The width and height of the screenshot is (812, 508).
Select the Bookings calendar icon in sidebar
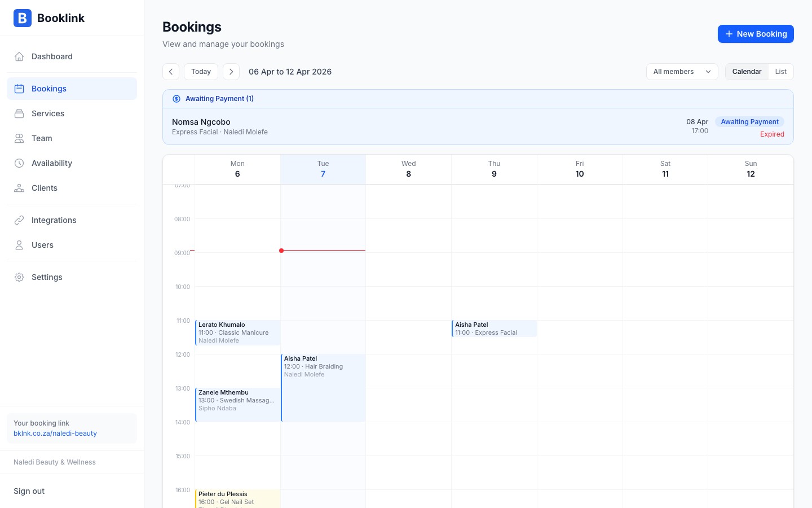(19, 89)
